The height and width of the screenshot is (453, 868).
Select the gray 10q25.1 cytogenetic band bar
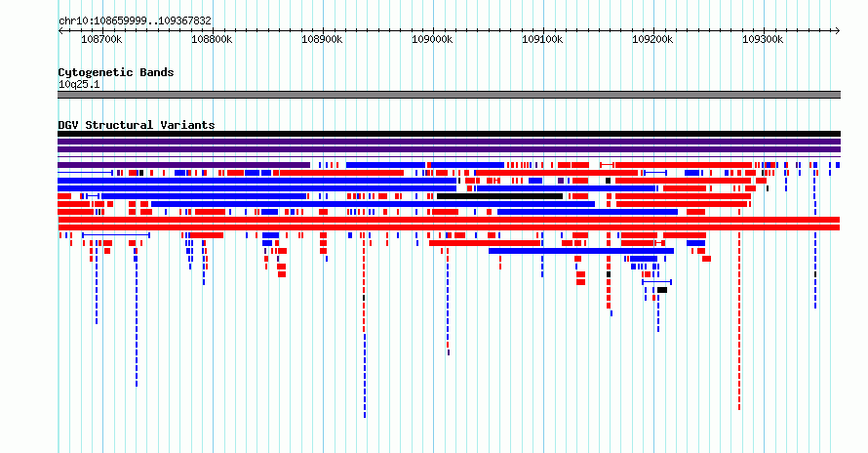click(449, 95)
